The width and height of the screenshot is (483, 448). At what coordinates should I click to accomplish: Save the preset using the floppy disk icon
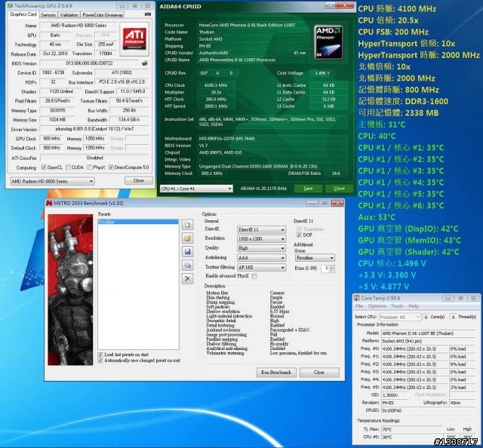click(187, 252)
